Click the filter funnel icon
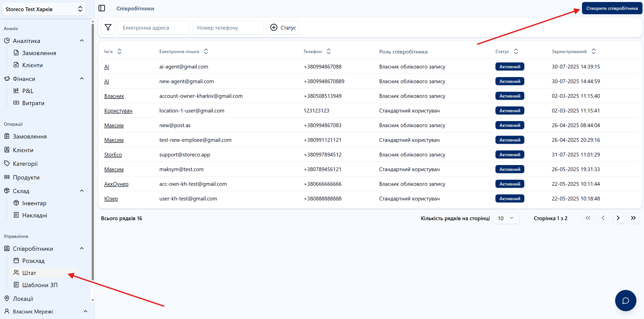The height and width of the screenshot is (319, 644). pos(108,27)
